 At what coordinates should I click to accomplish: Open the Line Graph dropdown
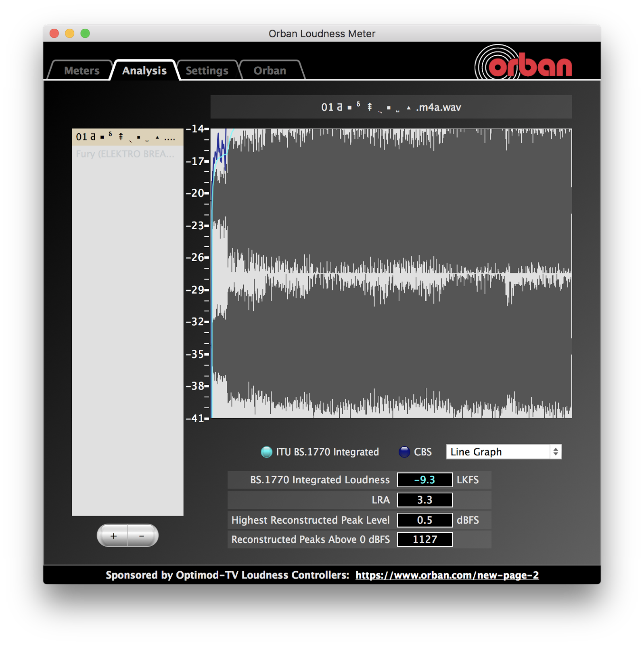pyautogui.click(x=504, y=452)
